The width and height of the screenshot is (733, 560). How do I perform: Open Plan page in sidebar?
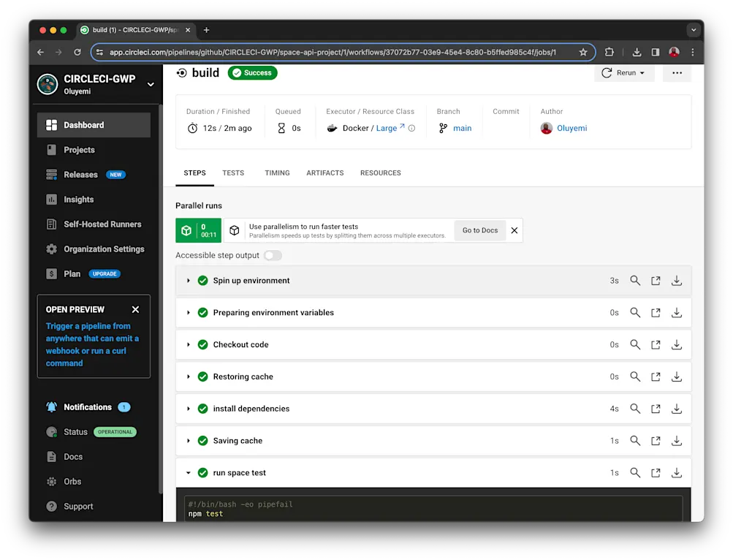(94, 273)
